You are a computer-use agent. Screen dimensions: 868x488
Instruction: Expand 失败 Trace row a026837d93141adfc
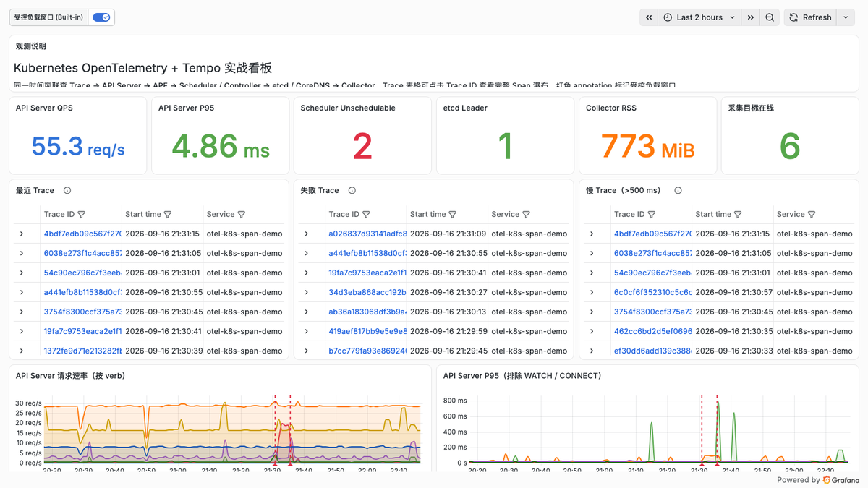tap(307, 234)
